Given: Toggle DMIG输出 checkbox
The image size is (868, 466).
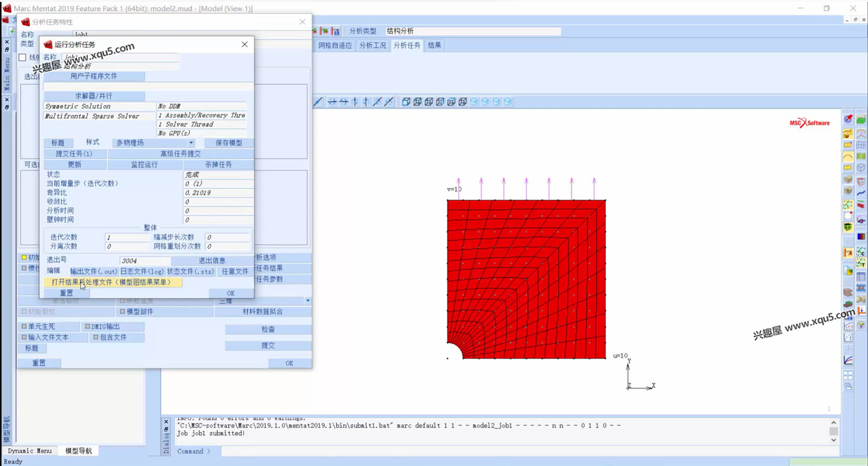Looking at the screenshot, I should pyautogui.click(x=88, y=327).
